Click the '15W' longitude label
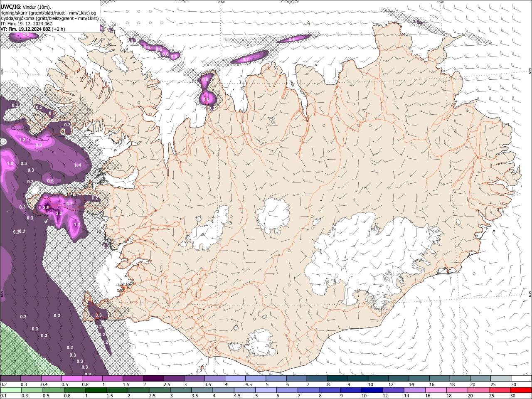Image resolution: width=532 pixels, height=399 pixels. (440, 2)
